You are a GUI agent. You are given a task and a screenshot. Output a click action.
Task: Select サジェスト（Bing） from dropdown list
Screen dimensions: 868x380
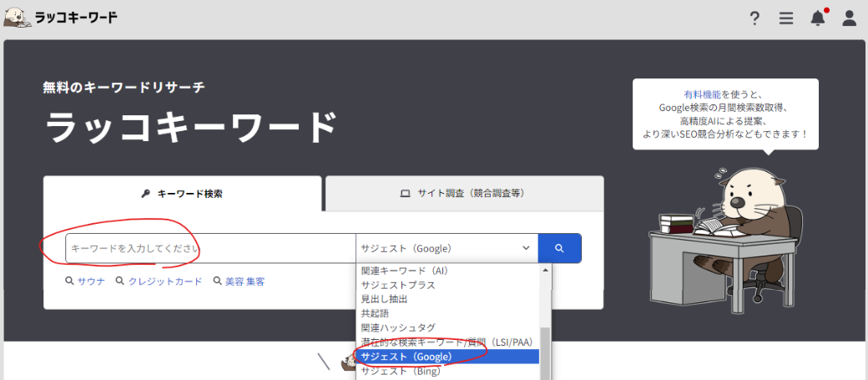tap(447, 371)
